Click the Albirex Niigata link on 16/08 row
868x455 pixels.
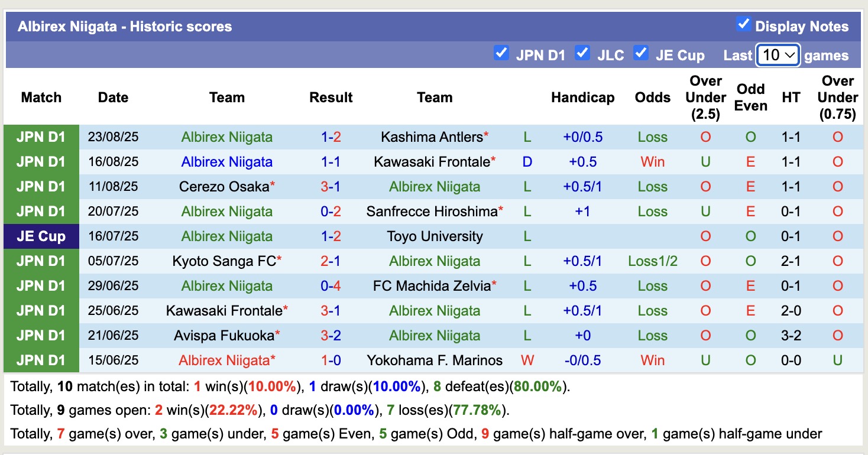click(226, 161)
